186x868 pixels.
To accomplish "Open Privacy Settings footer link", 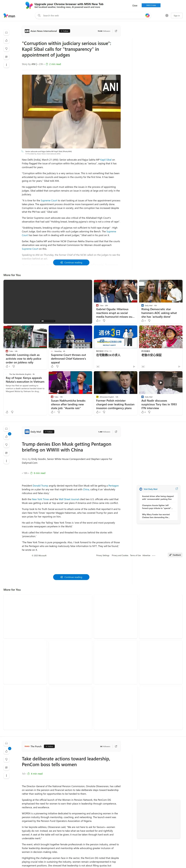I will (x=103, y=556).
